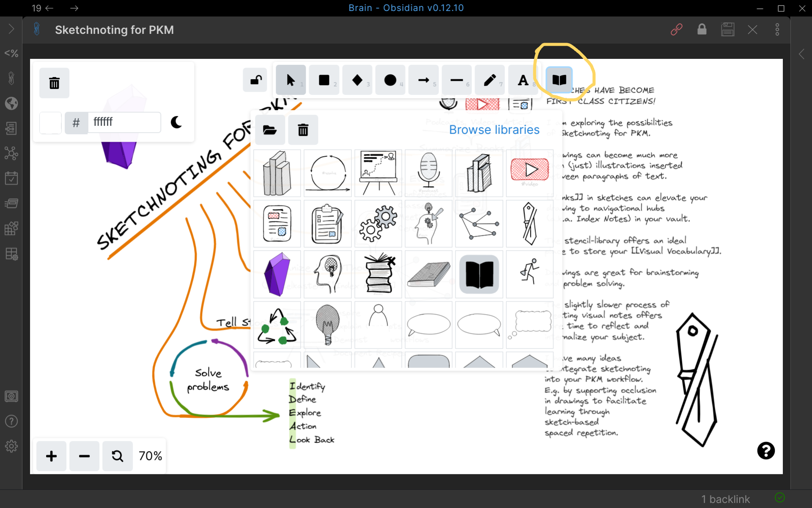Select the Line tool
Screen dimensions: 812x508
(x=457, y=80)
